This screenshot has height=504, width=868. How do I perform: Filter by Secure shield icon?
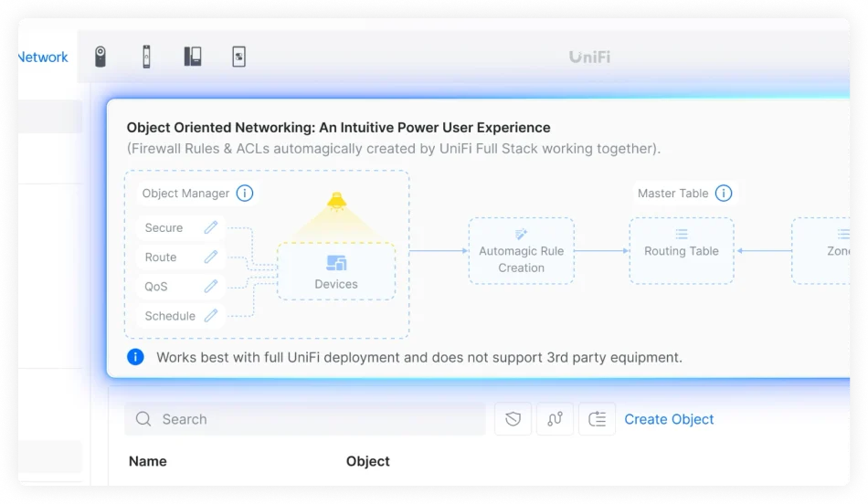click(513, 419)
